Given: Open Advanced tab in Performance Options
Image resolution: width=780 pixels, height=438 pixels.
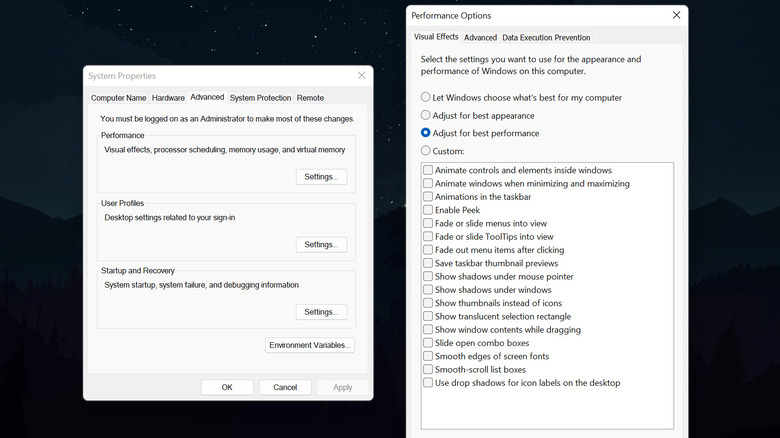Looking at the screenshot, I should (480, 38).
